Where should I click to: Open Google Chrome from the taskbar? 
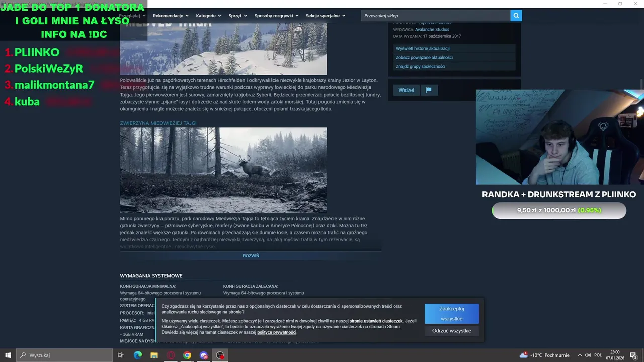pyautogui.click(x=187, y=355)
